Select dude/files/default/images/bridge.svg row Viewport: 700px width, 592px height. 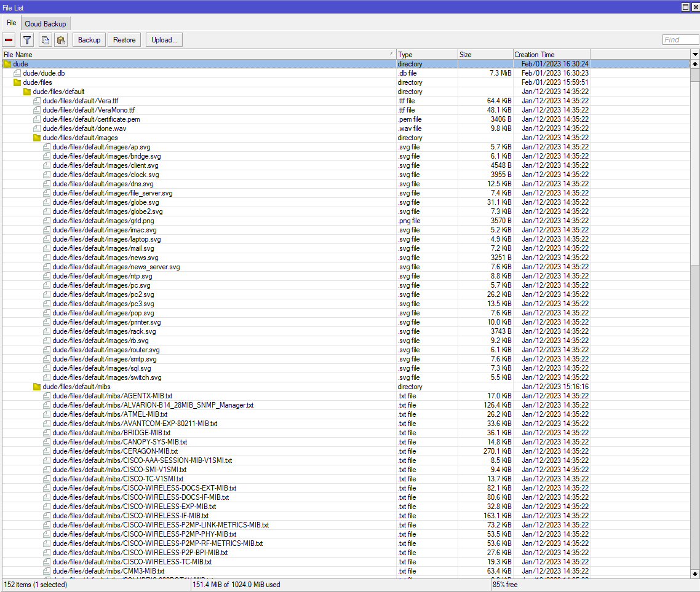coord(346,156)
